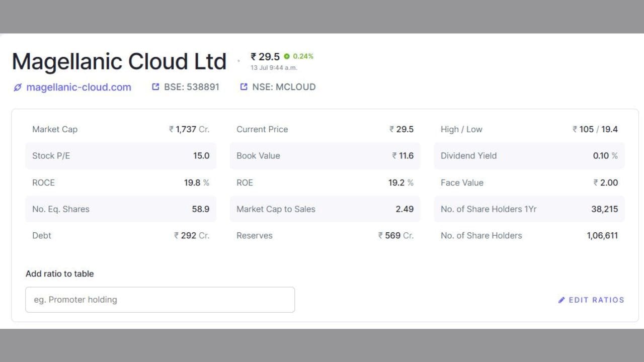Screen dimensions: 644x362
Task: Open the BSE: 538891 link
Action: click(x=192, y=87)
